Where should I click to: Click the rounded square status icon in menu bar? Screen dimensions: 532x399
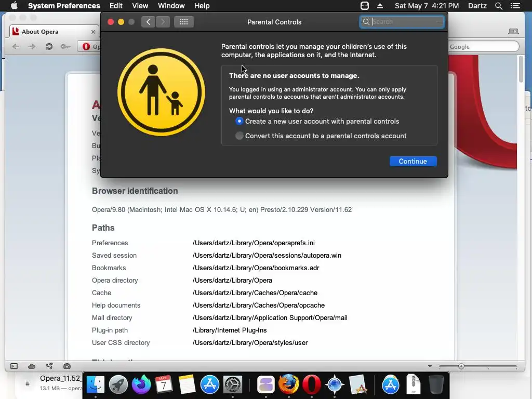point(364,6)
